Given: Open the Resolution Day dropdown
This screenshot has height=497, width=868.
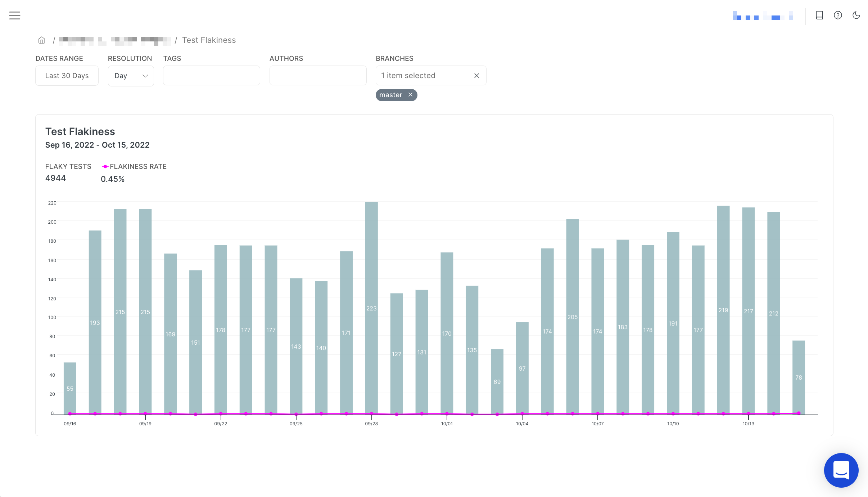Looking at the screenshot, I should point(131,76).
